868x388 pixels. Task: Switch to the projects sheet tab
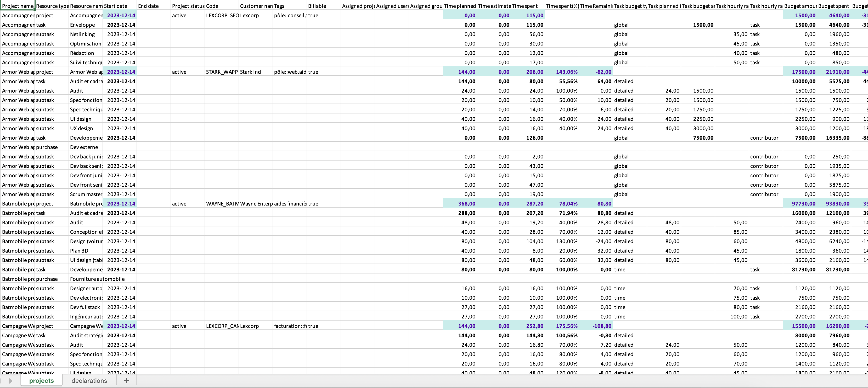pyautogui.click(x=41, y=381)
